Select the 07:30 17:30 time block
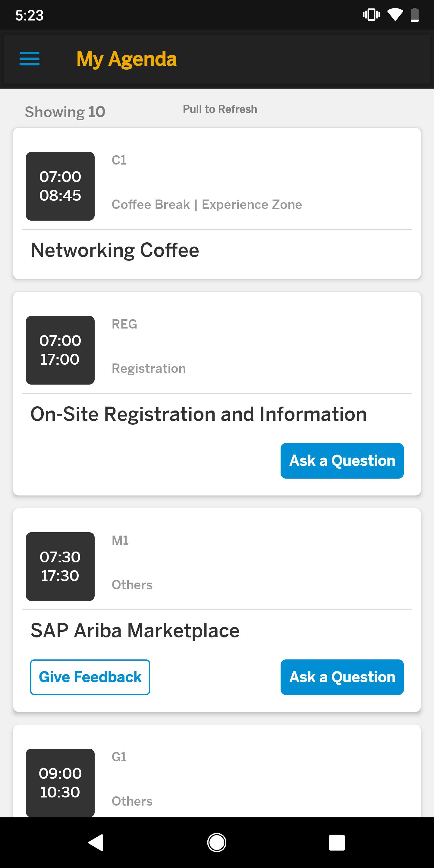The height and width of the screenshot is (868, 434). [60, 566]
